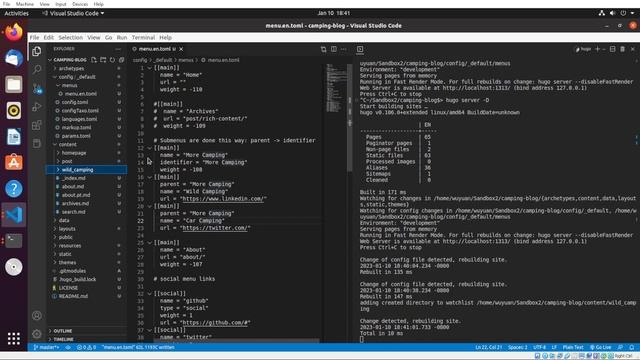
Task: Split the editor to the right
Action: point(334,49)
